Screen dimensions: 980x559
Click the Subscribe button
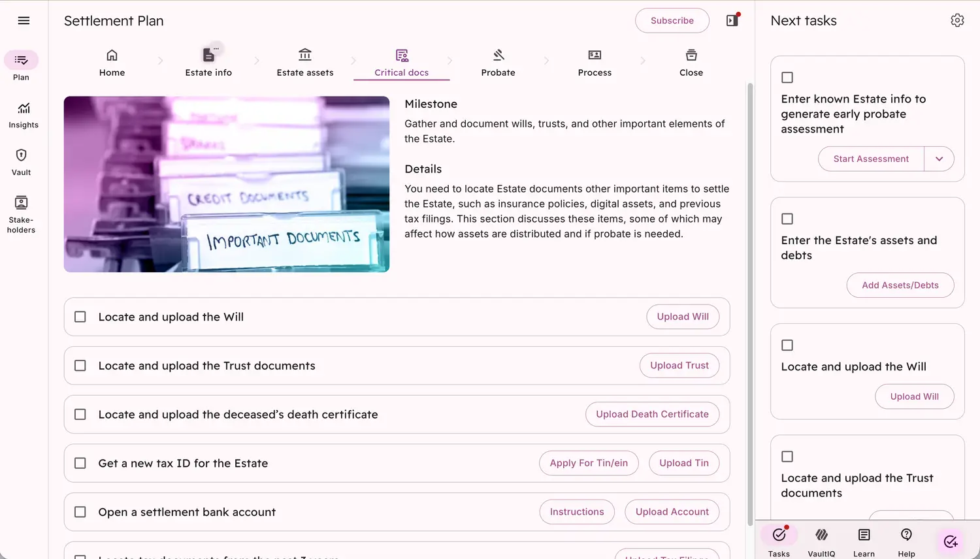tap(672, 20)
